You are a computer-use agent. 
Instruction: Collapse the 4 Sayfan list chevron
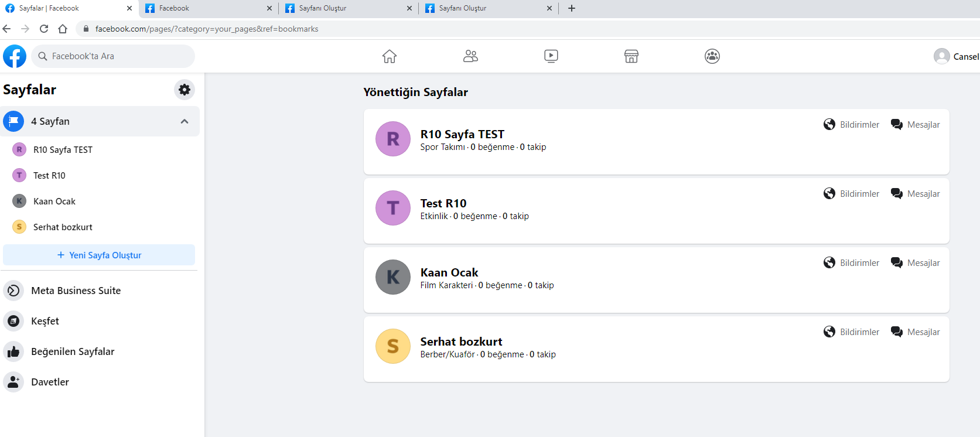tap(185, 121)
